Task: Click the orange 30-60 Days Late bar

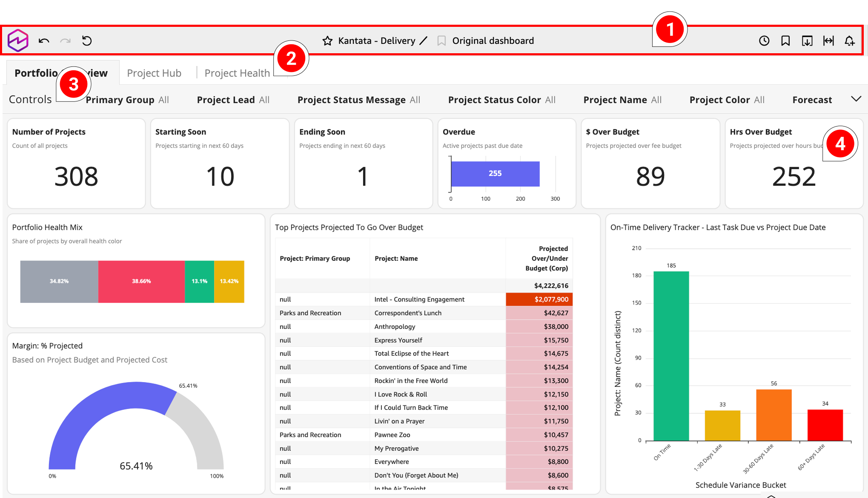Action: click(774, 415)
